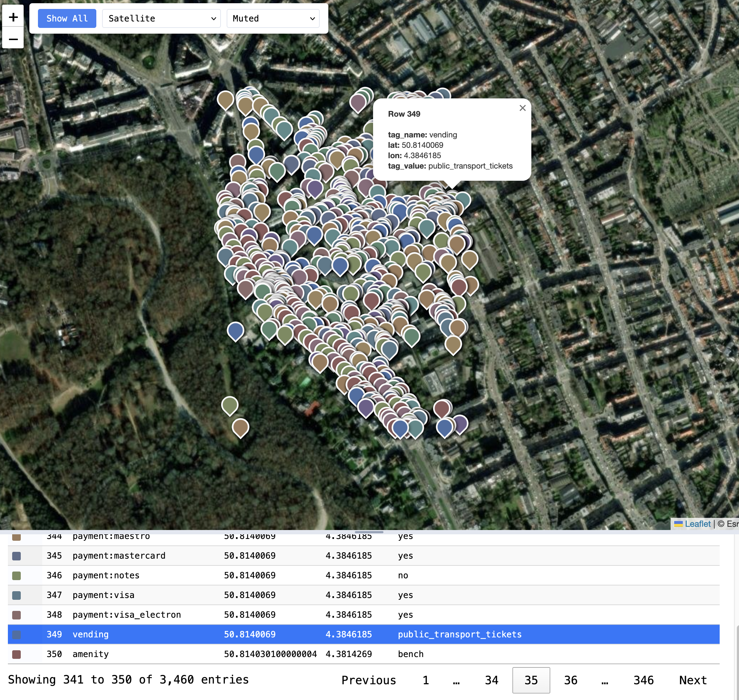
Task: Click color swatch for row 346 payment:notes
Action: [16, 575]
